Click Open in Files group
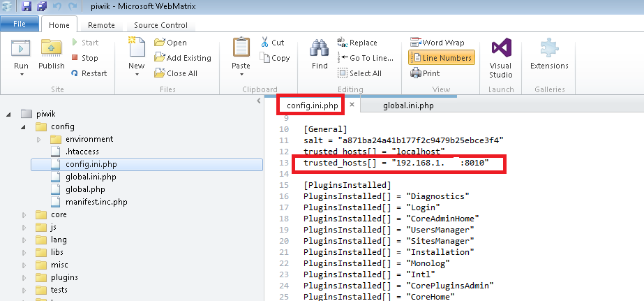The height and width of the screenshot is (301, 644). tap(170, 43)
